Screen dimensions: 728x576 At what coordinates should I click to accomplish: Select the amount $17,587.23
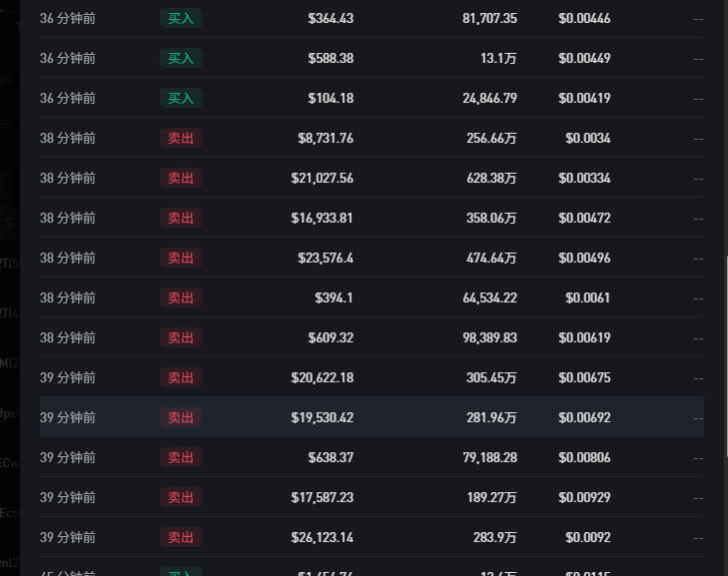pos(323,497)
